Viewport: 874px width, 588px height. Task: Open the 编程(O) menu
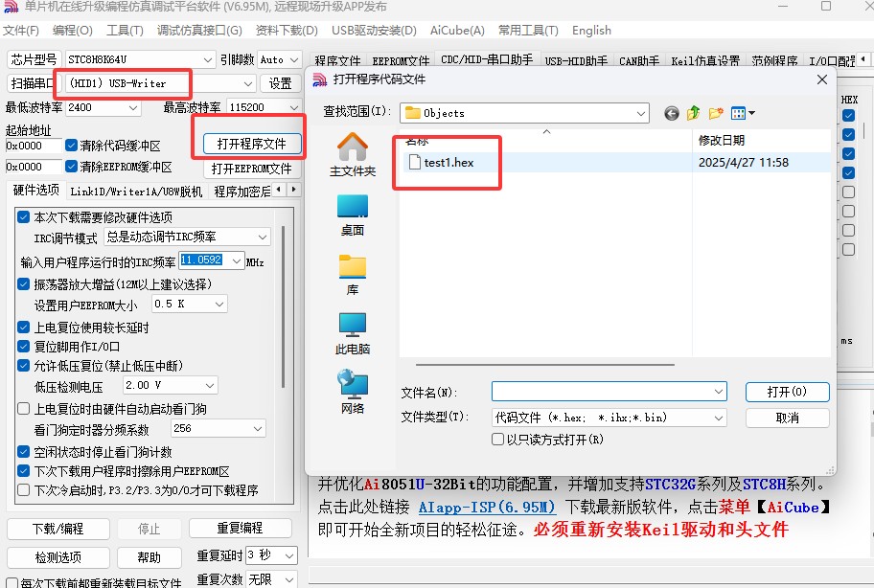73,31
